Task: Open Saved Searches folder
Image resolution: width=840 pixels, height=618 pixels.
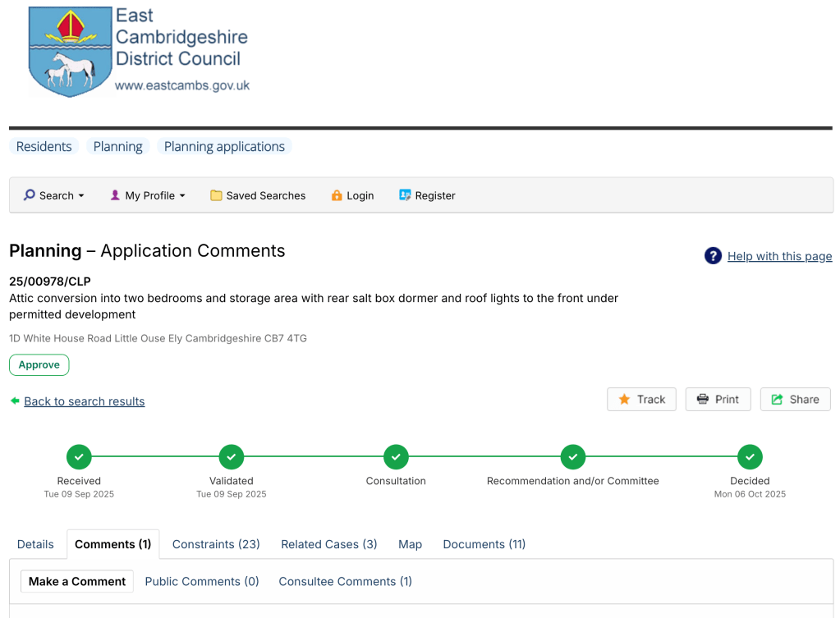Action: click(x=257, y=195)
